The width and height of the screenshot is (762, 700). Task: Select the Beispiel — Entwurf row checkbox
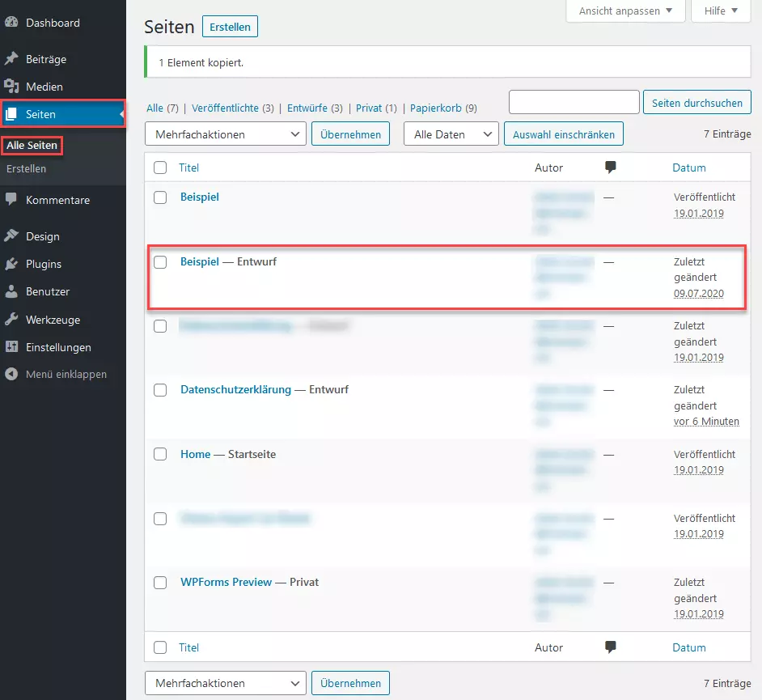point(160,262)
